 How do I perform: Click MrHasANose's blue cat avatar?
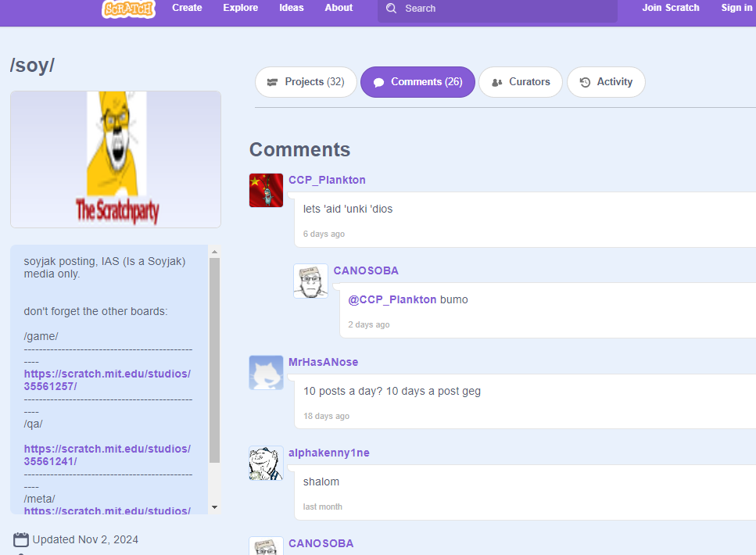coord(266,373)
